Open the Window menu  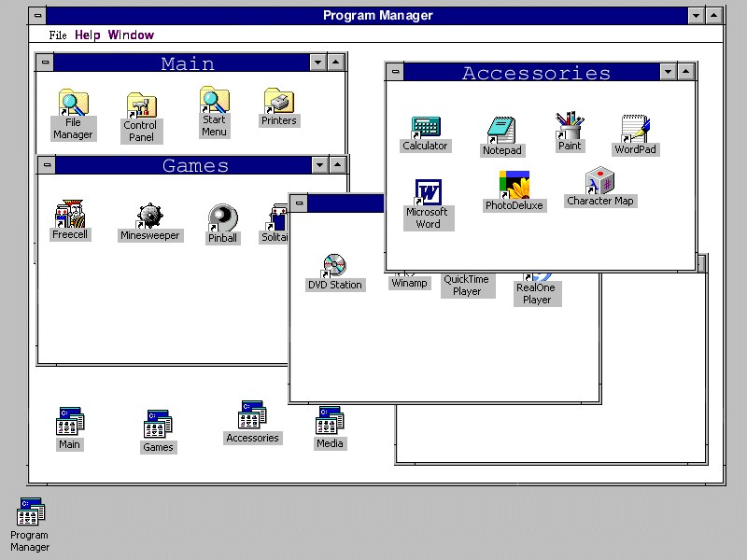click(x=131, y=35)
